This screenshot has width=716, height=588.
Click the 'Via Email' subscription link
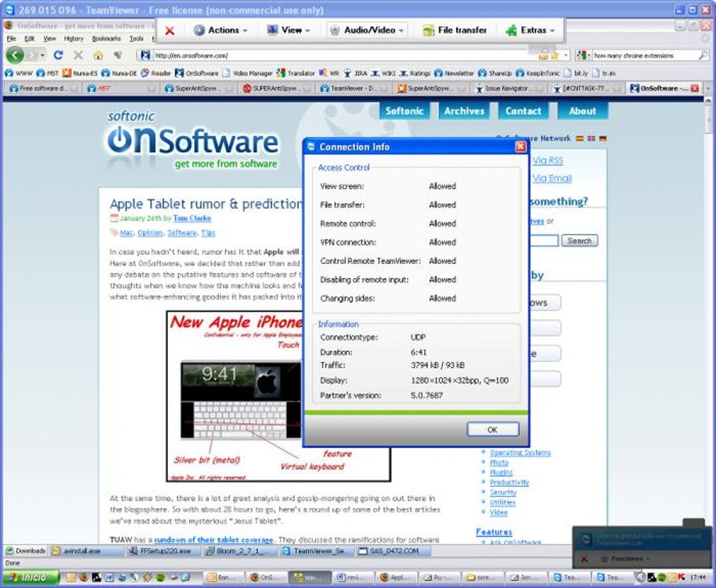pos(552,178)
